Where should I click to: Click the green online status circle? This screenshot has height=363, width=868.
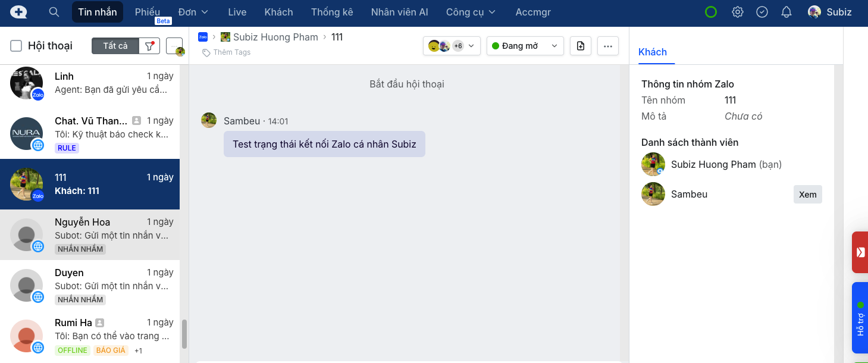[711, 12]
